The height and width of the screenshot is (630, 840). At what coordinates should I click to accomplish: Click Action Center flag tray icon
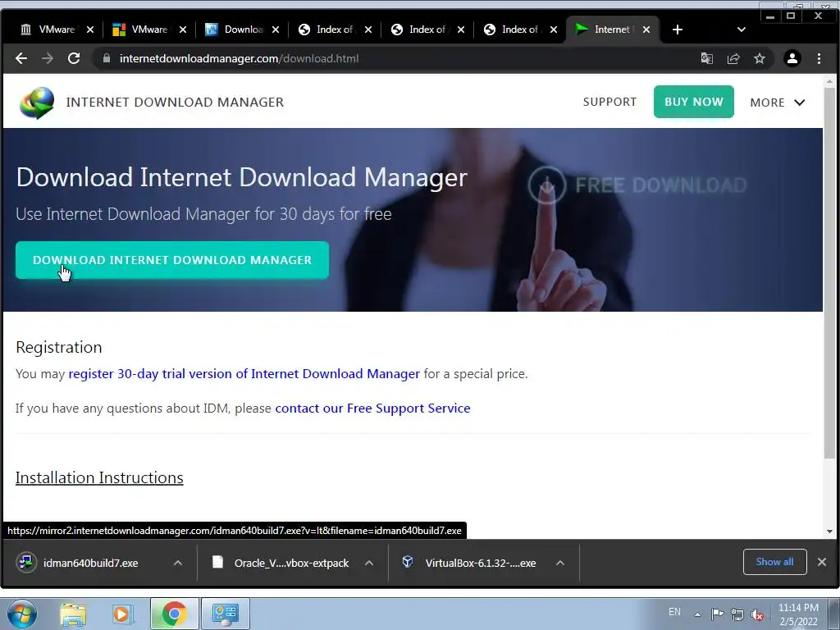[x=717, y=614]
